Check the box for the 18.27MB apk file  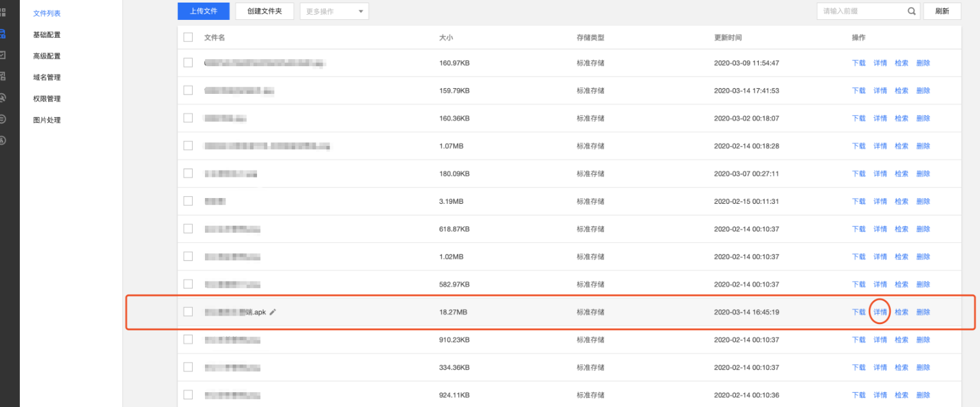coord(188,312)
